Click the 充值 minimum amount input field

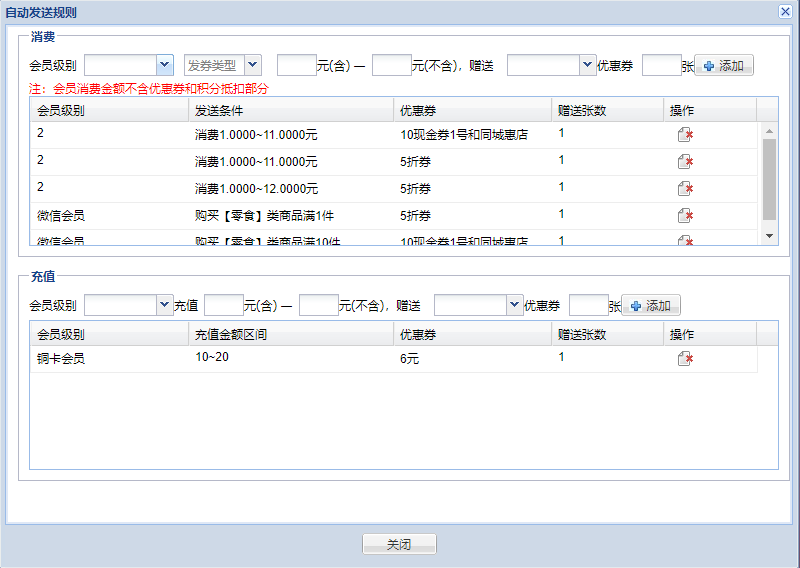pos(223,305)
